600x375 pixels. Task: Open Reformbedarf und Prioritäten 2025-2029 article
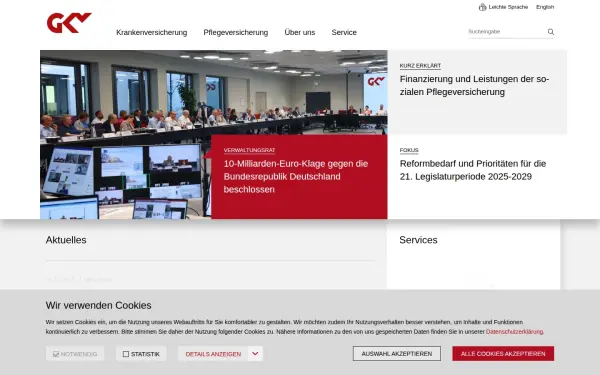coord(473,170)
